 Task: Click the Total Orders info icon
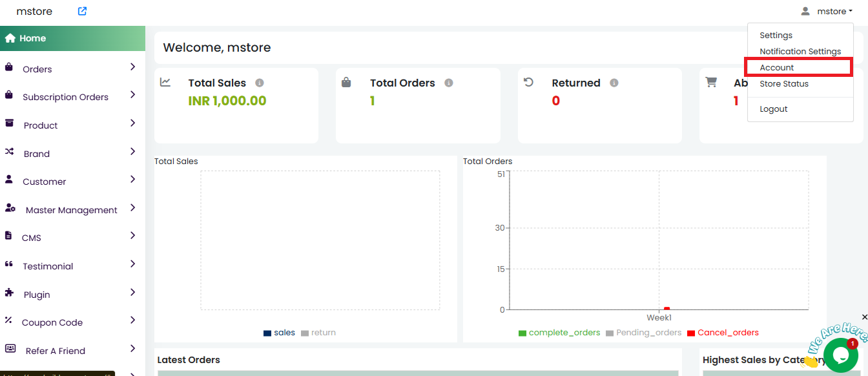[449, 83]
